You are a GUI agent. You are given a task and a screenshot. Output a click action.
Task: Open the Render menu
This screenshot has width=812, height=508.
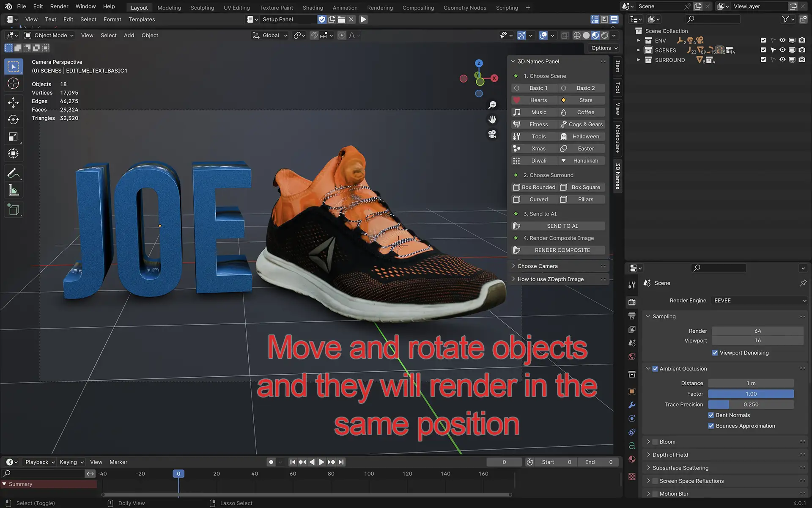(59, 6)
